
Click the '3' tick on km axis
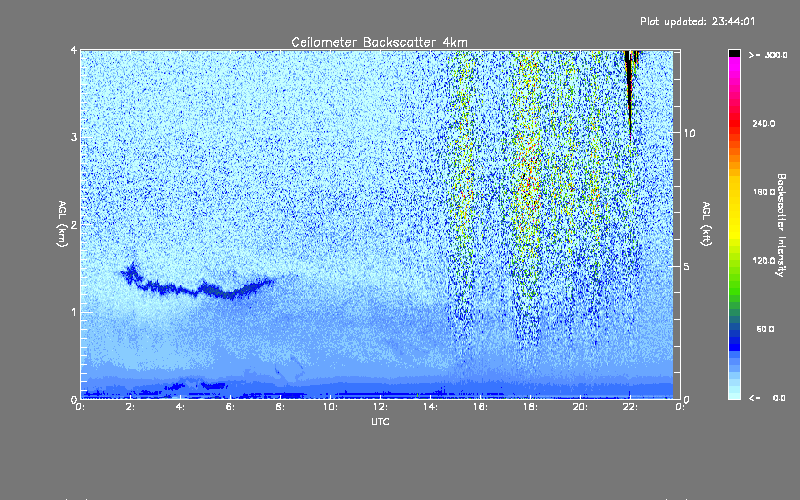[x=74, y=137]
